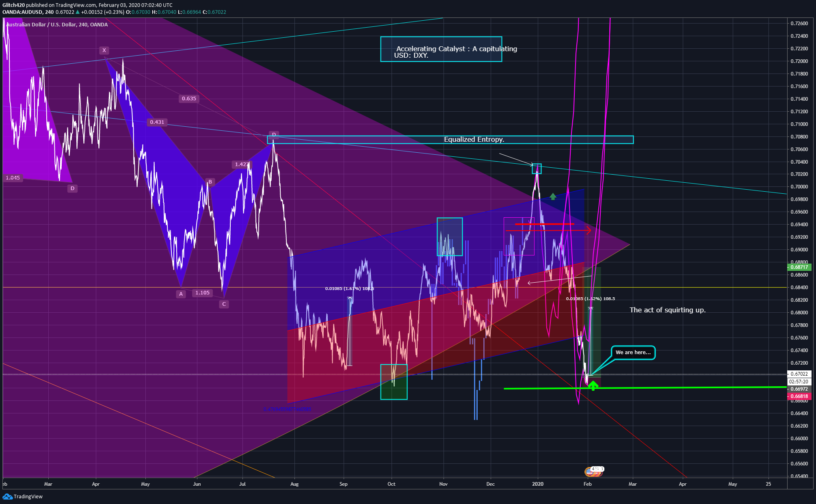Click the 1.427 ratio label
816x504 pixels.
tap(242, 164)
